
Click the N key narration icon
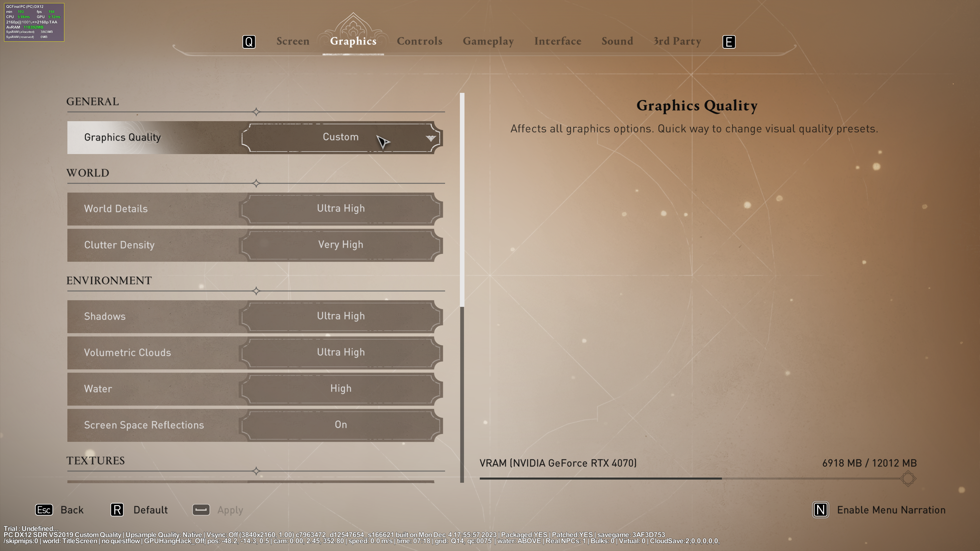point(820,510)
